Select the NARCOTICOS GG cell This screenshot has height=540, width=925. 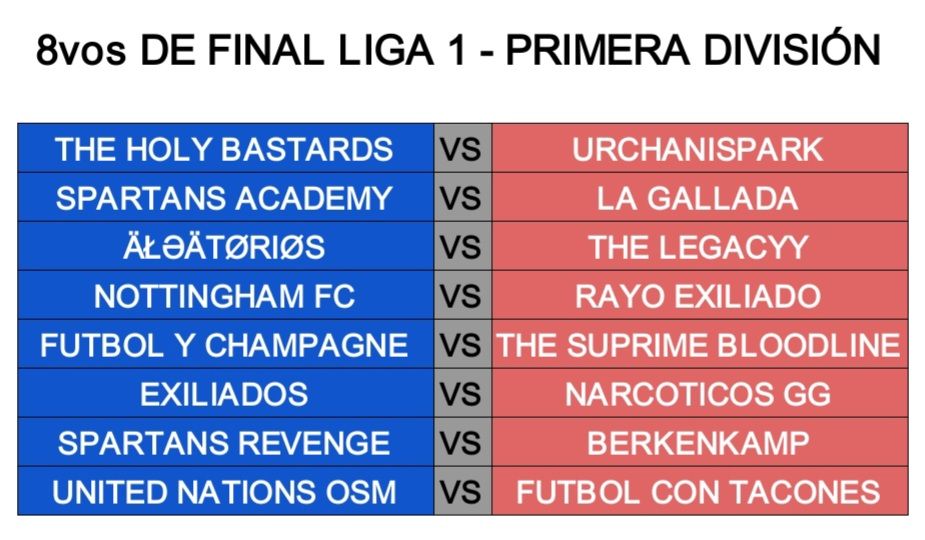(700, 393)
